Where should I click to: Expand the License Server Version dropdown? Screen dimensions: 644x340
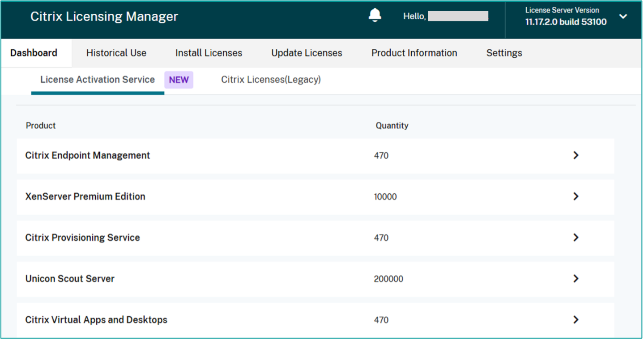tap(623, 17)
